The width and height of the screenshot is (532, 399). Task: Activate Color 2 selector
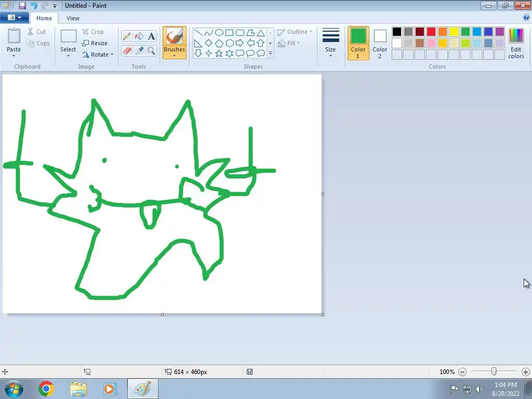(x=380, y=44)
